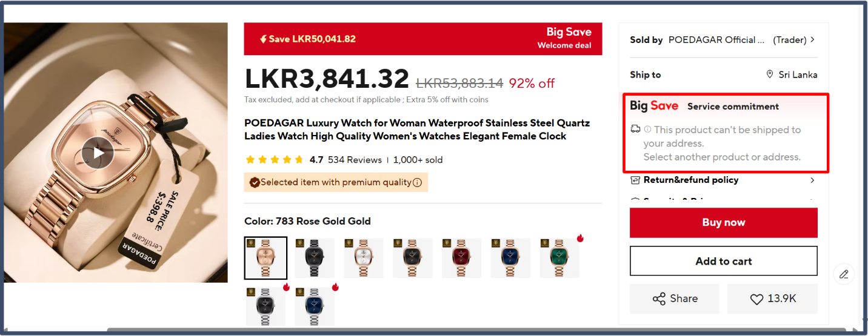Expand Return&refund policy chevron
Screen dimensions: 868x336
(x=812, y=180)
